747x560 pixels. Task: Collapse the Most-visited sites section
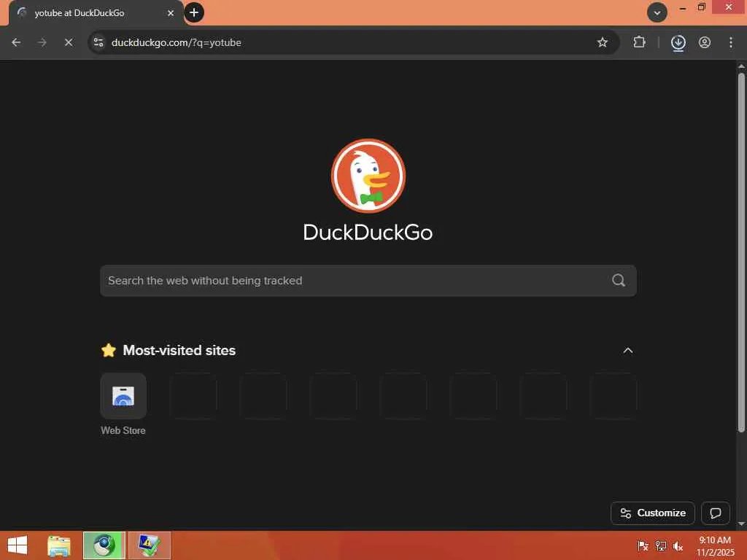(628, 351)
